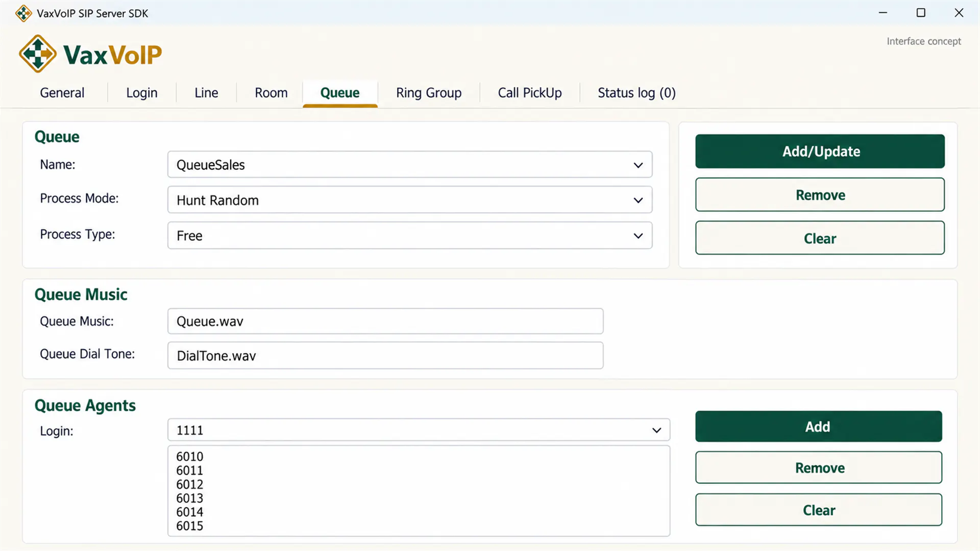Open the General tab
This screenshot has width=980, height=551.
(62, 93)
